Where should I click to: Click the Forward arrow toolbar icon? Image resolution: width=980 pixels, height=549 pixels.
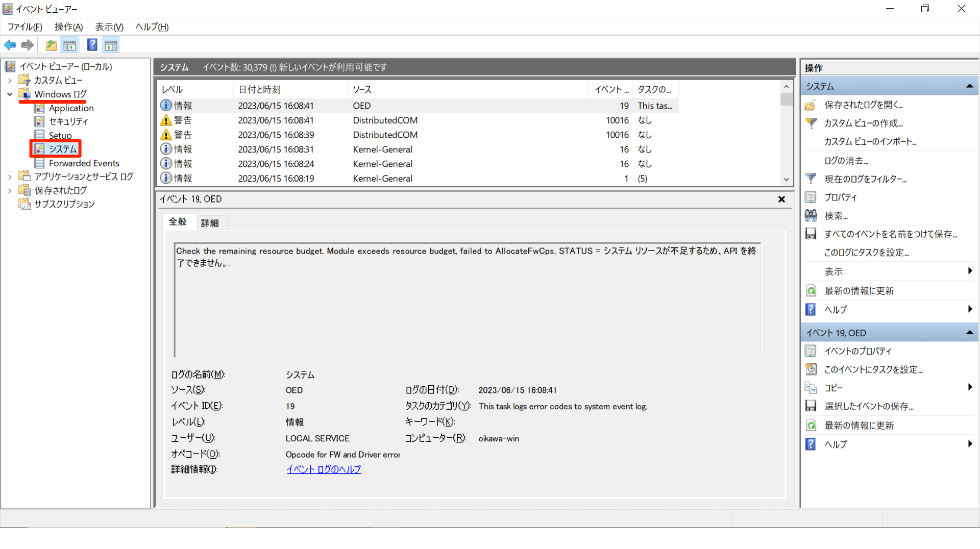click(x=28, y=45)
